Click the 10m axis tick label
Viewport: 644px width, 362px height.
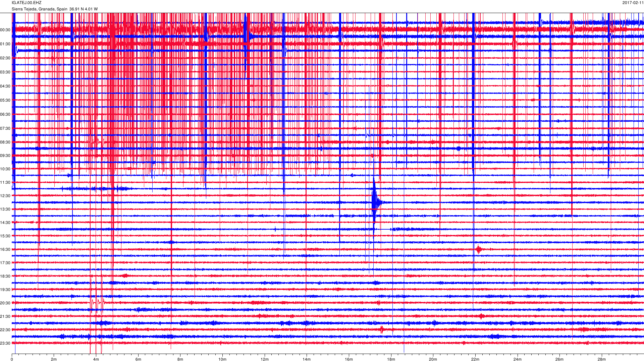click(x=222, y=359)
